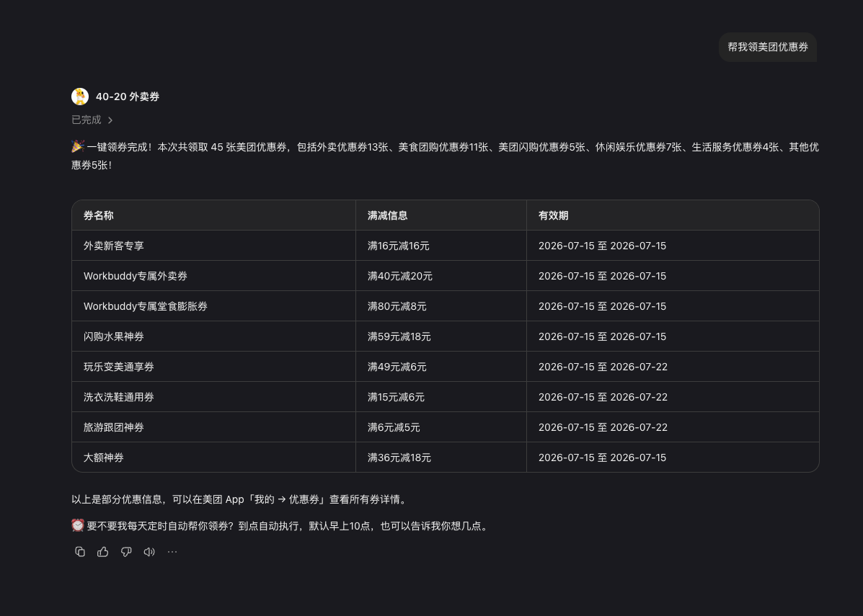The width and height of the screenshot is (863, 616).
Task: Click the assistant avatar icon
Action: click(x=80, y=97)
